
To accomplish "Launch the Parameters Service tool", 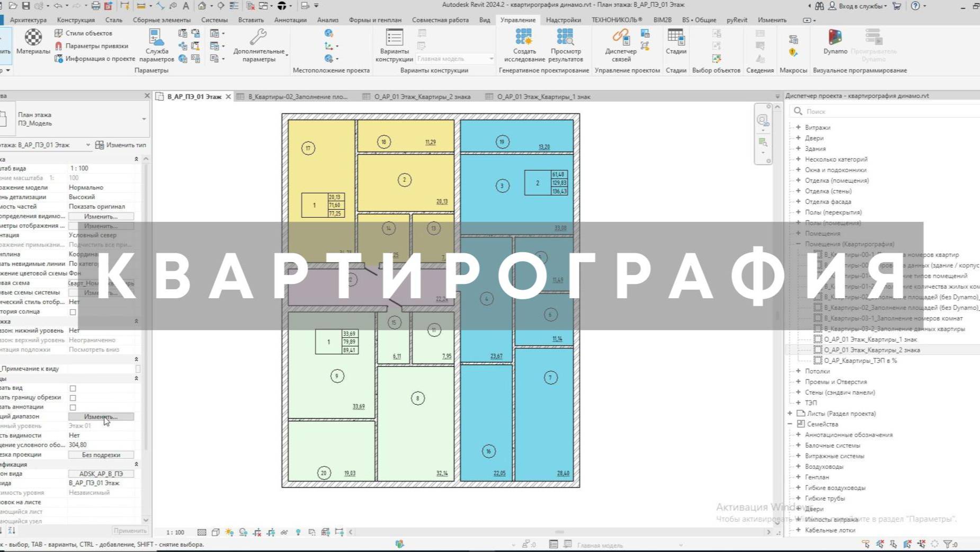I will point(156,46).
